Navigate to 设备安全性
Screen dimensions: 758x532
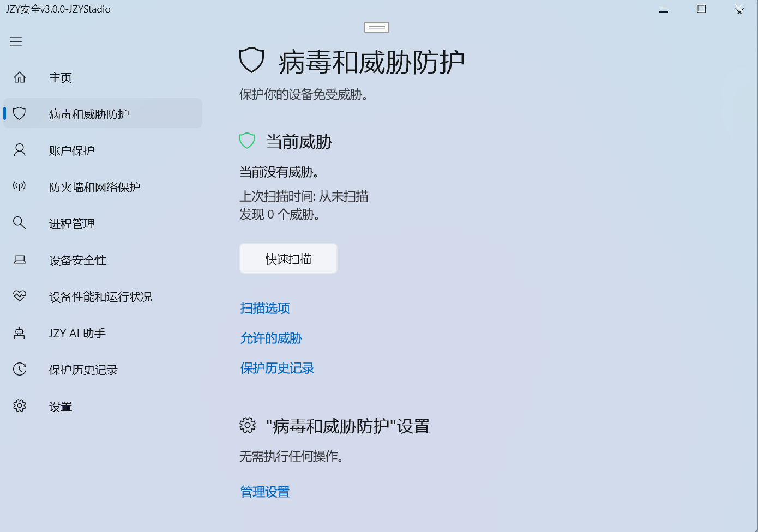click(x=103, y=259)
